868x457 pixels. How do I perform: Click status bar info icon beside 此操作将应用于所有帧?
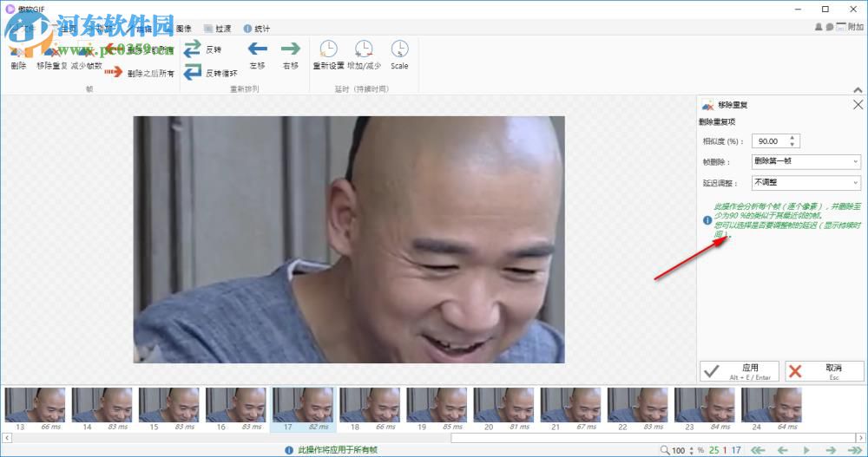[x=289, y=450]
